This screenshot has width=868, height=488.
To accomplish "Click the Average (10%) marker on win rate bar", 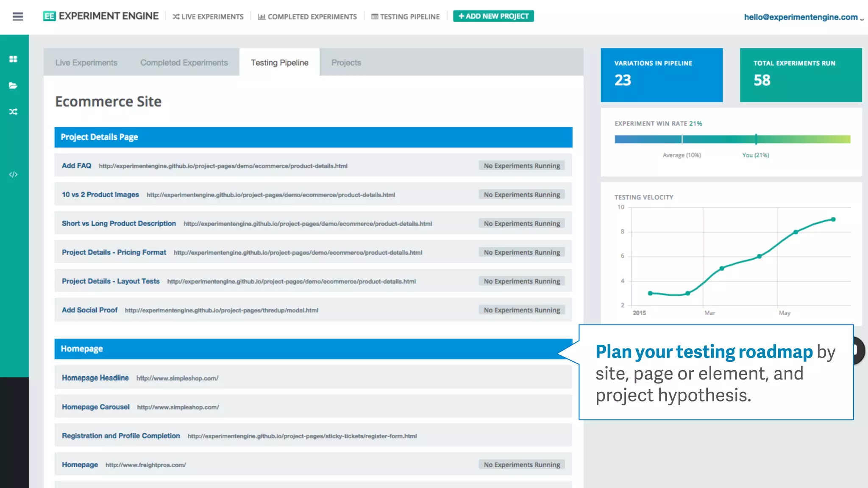I will pyautogui.click(x=682, y=139).
